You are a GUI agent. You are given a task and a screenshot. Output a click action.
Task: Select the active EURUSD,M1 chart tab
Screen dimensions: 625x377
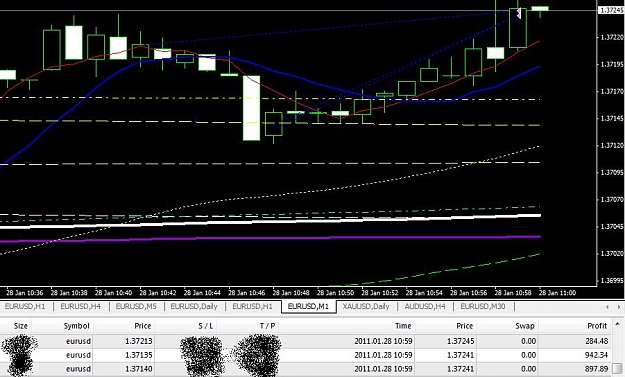point(308,306)
